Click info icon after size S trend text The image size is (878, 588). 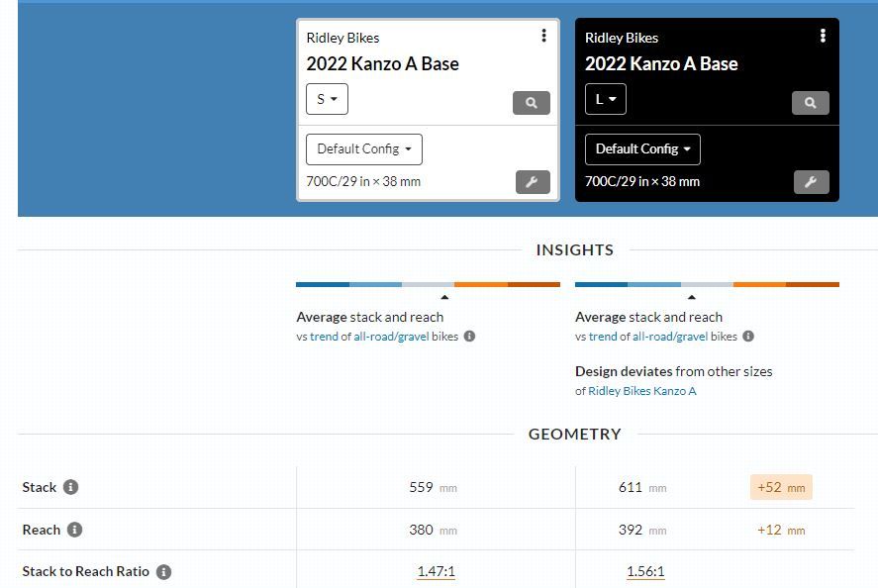click(469, 337)
